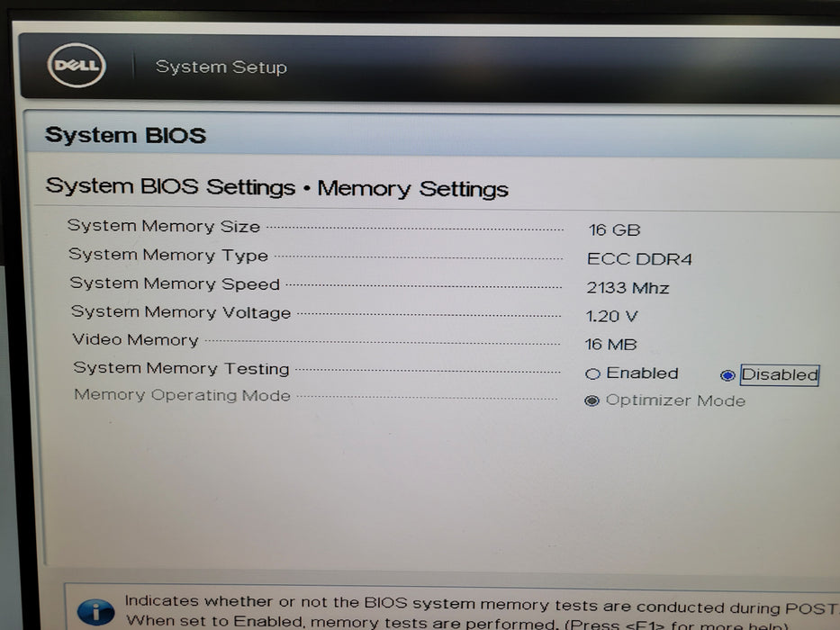Click the blue info icon
This screenshot has width=840, height=630.
[95, 612]
